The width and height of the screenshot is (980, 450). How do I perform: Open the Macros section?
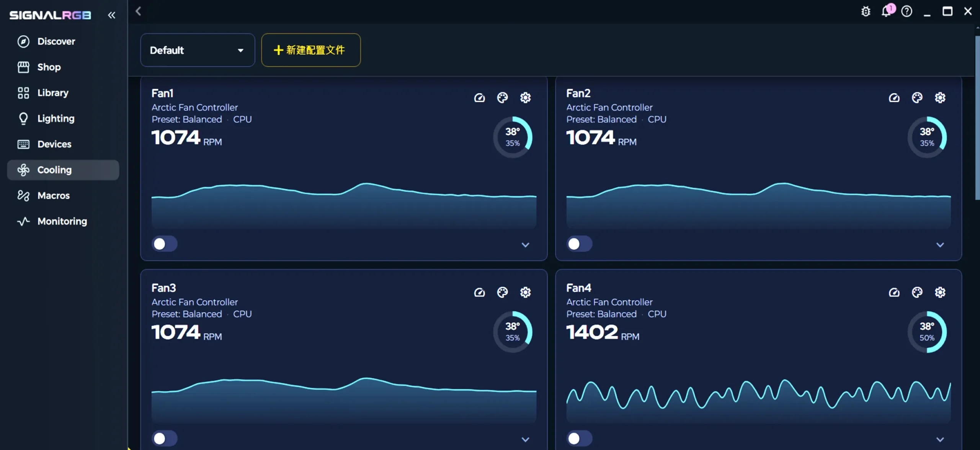[x=63, y=195]
